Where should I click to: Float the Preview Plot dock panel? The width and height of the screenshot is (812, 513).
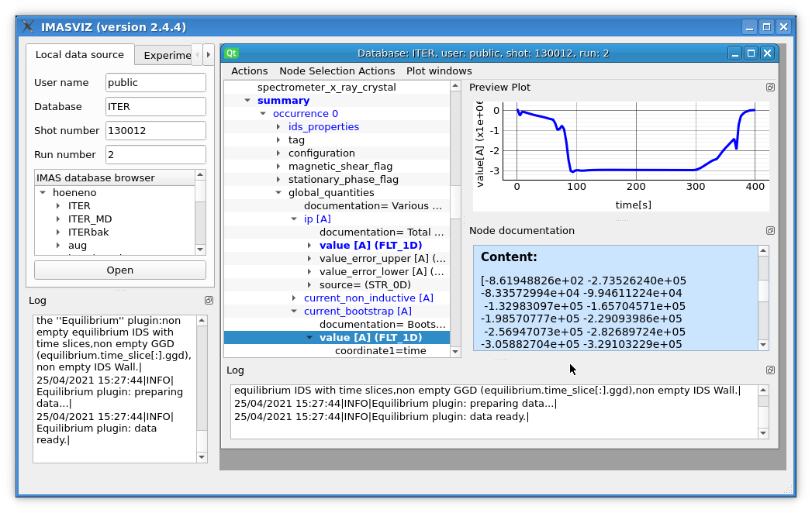(770, 88)
